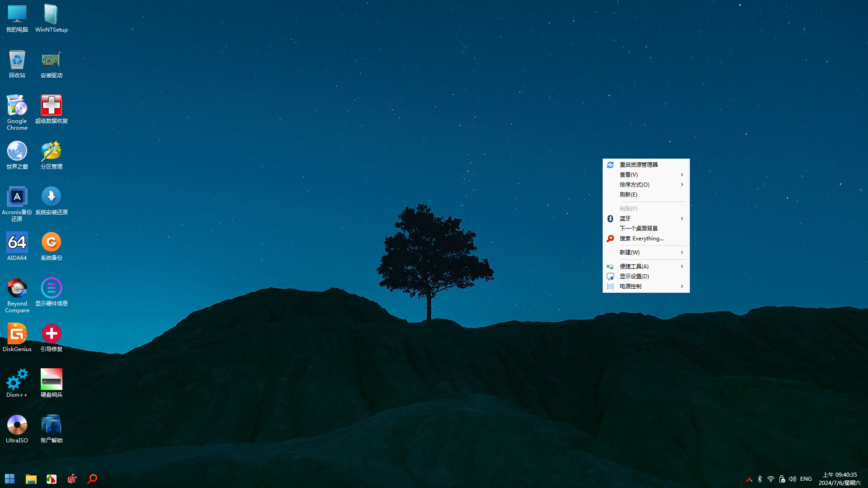Click the Google Chrome desktop icon
This screenshot has width=868, height=488.
pos(17,106)
